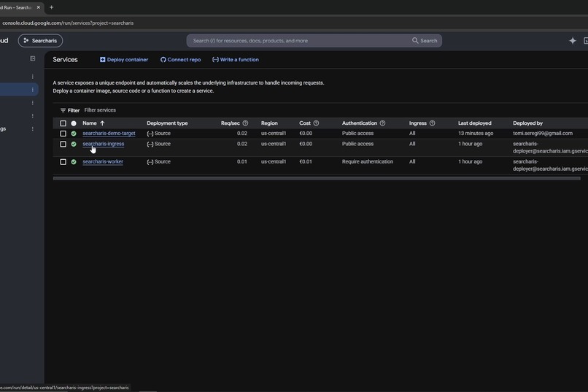
Task: Toggle the select-all services checkbox
Action: tap(63, 123)
